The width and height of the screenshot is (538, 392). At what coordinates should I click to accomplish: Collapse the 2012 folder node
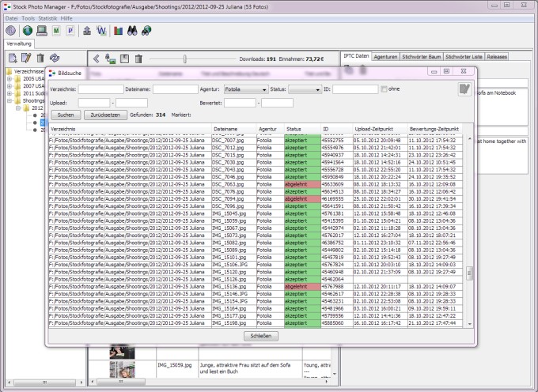[x=18, y=108]
